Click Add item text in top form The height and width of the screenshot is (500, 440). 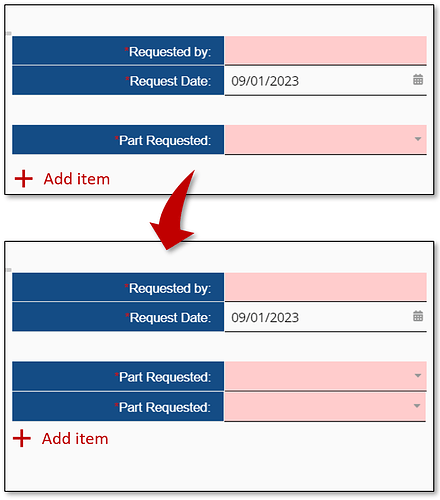tap(77, 179)
